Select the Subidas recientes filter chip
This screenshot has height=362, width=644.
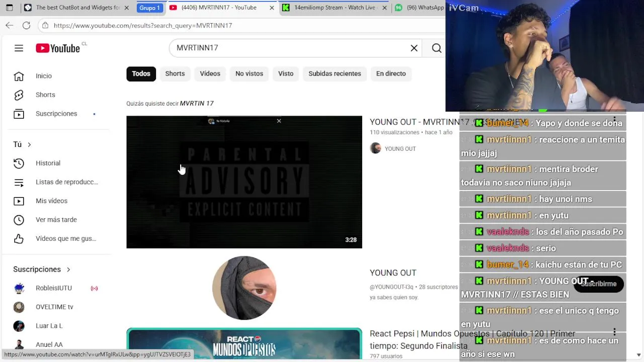335,73
